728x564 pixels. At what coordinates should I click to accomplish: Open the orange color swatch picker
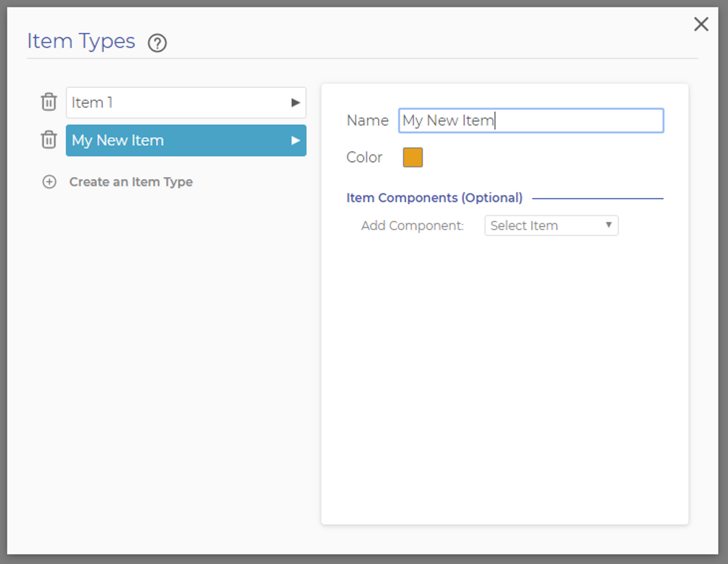coord(413,157)
